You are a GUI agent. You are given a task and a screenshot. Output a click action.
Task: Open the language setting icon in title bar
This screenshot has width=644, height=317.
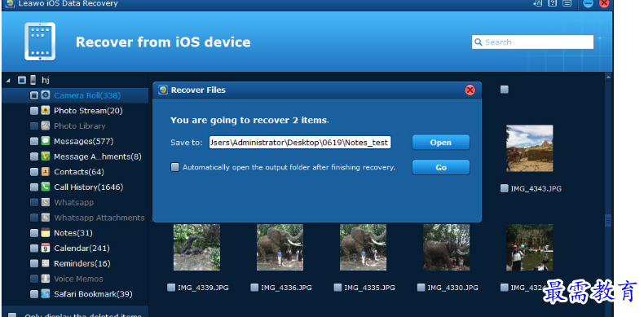pyautogui.click(x=538, y=3)
